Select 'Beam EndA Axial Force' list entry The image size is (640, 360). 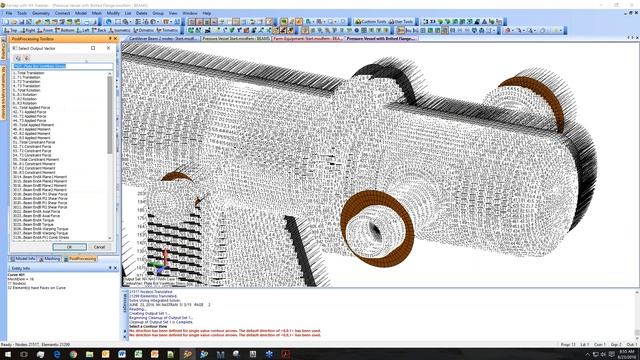coord(36,211)
